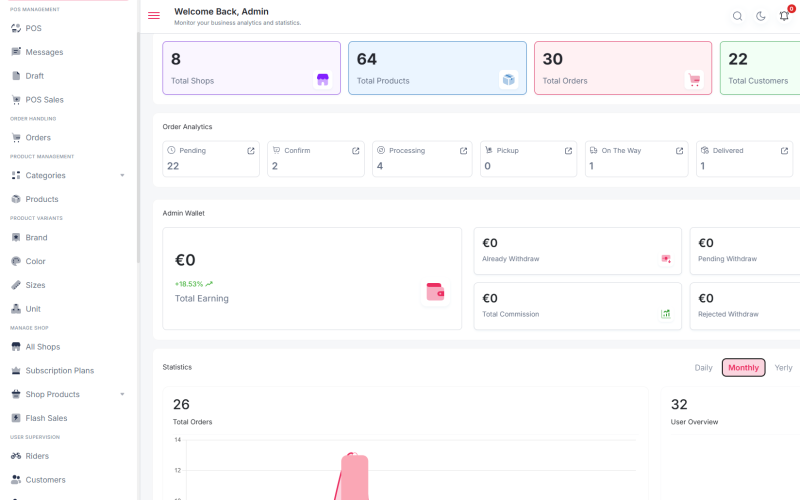
Task: Click the Processing order status card
Action: click(422, 159)
